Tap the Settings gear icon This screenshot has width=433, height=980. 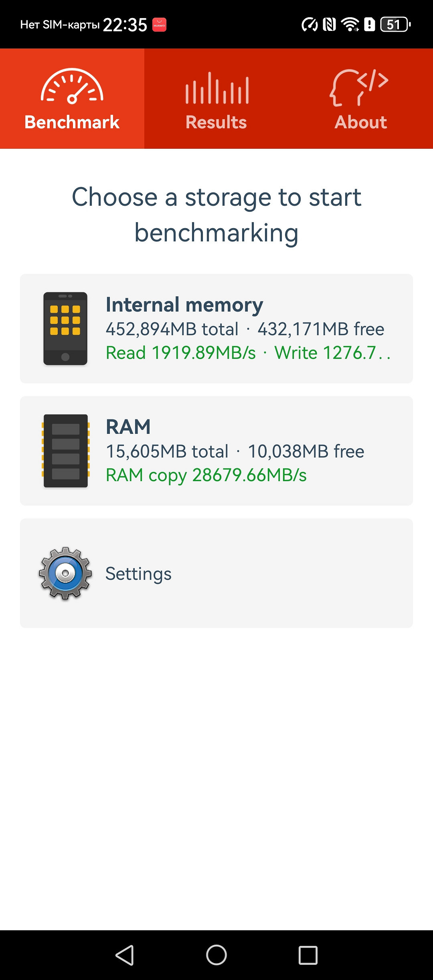(x=65, y=573)
